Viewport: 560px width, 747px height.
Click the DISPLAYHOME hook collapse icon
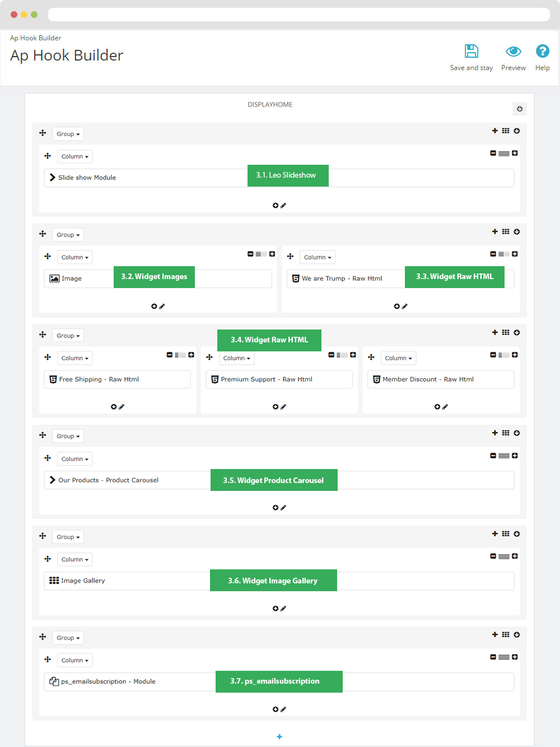coord(520,109)
